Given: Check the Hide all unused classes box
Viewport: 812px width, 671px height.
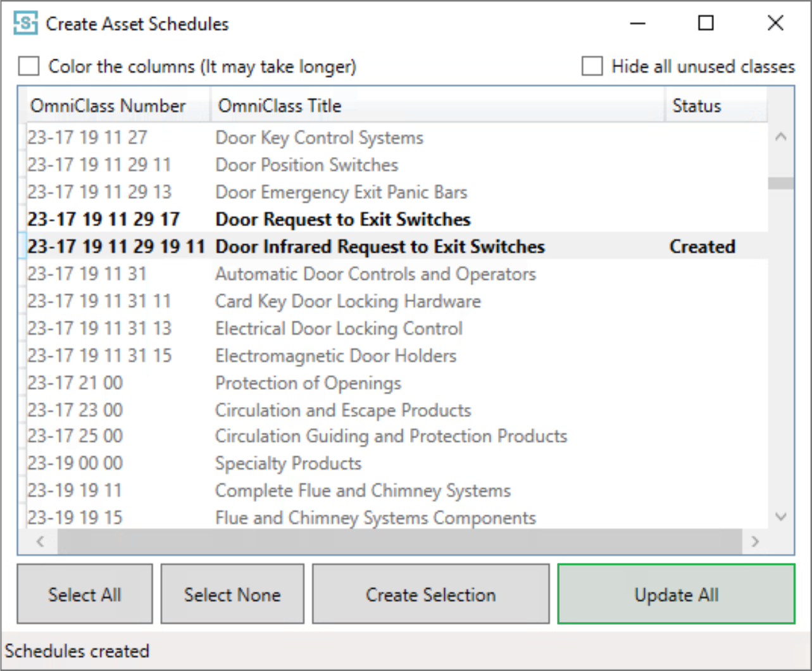Looking at the screenshot, I should point(592,66).
